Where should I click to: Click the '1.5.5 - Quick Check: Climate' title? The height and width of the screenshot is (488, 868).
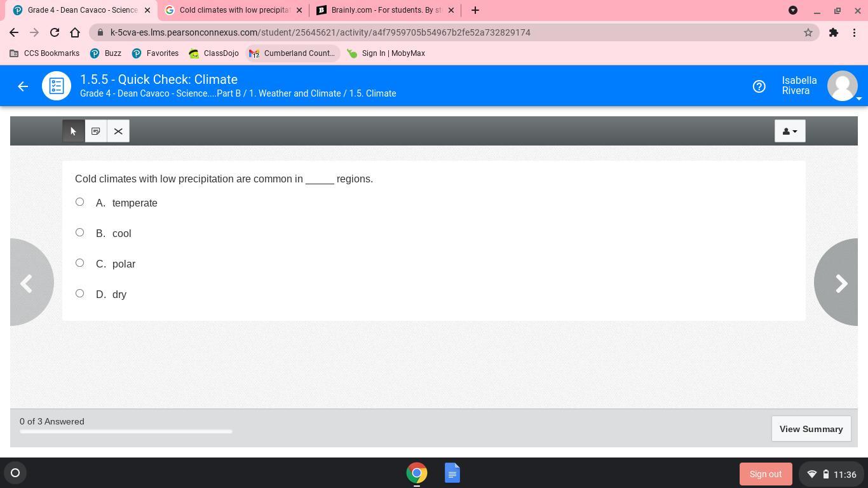(159, 79)
